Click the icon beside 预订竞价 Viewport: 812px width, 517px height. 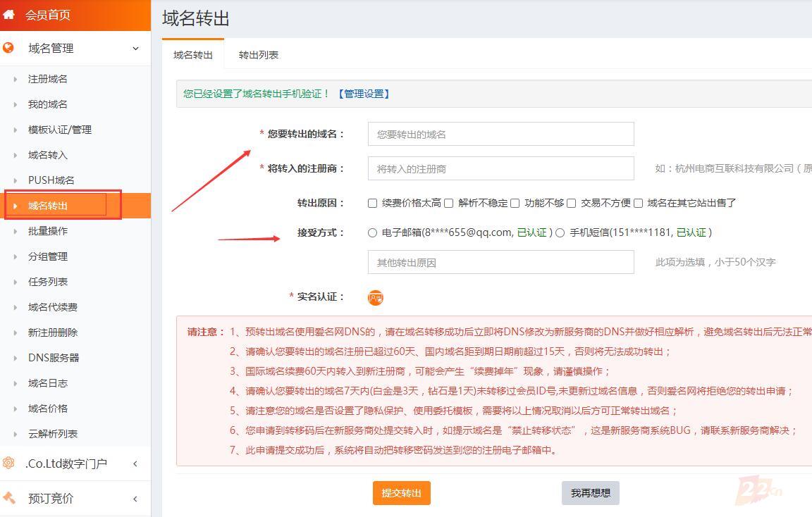coord(11,499)
